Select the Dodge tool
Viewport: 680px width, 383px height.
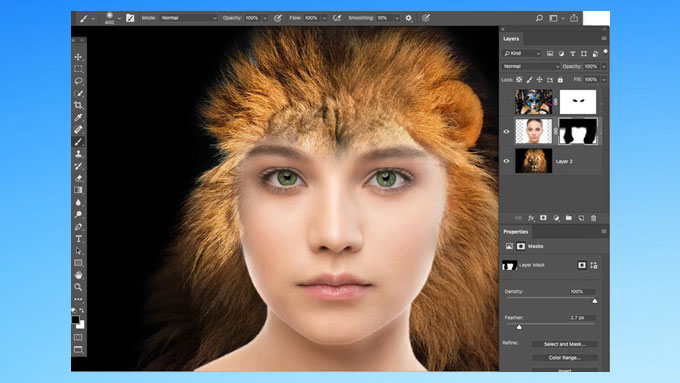click(78, 214)
